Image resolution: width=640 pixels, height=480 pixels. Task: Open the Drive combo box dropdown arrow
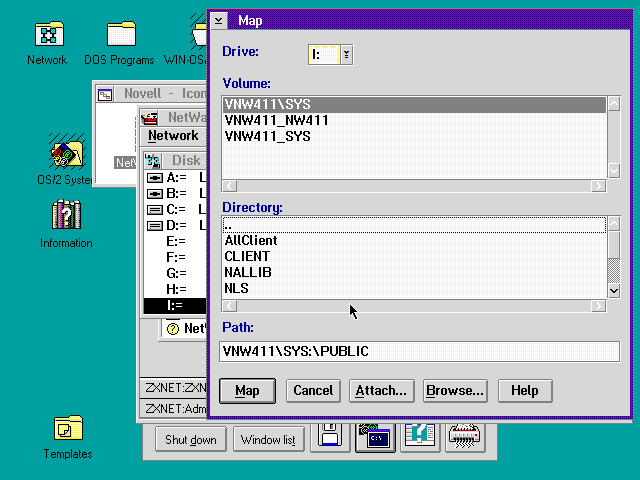point(346,54)
